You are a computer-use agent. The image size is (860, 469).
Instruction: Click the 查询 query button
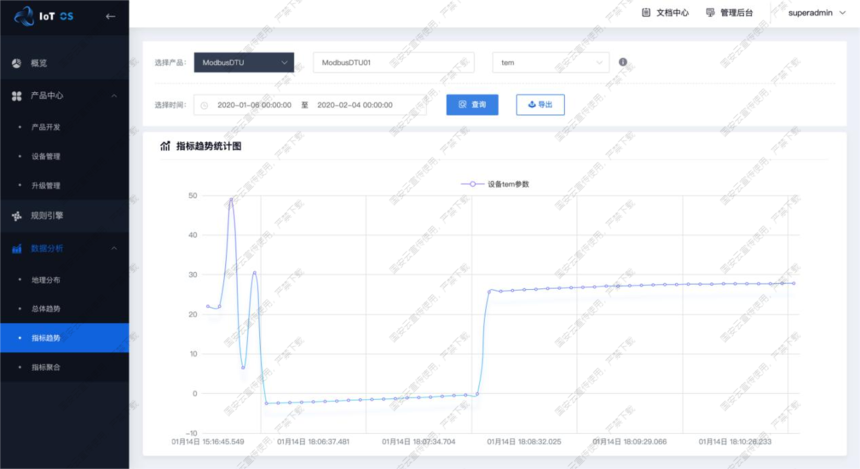click(472, 105)
